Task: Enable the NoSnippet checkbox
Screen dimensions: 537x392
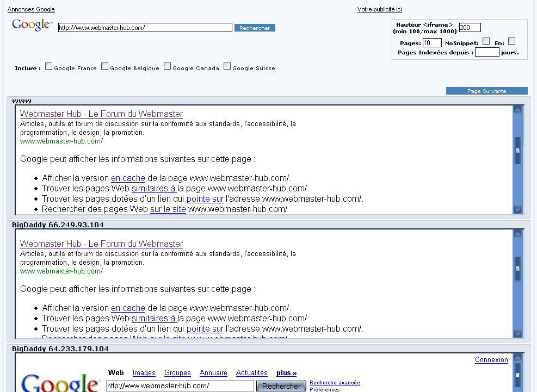Action: (x=486, y=41)
